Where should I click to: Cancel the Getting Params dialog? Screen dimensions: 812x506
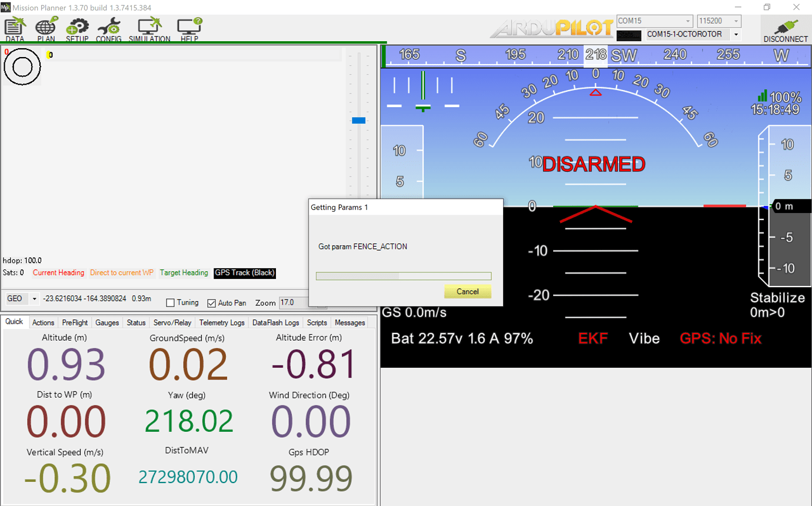point(467,291)
